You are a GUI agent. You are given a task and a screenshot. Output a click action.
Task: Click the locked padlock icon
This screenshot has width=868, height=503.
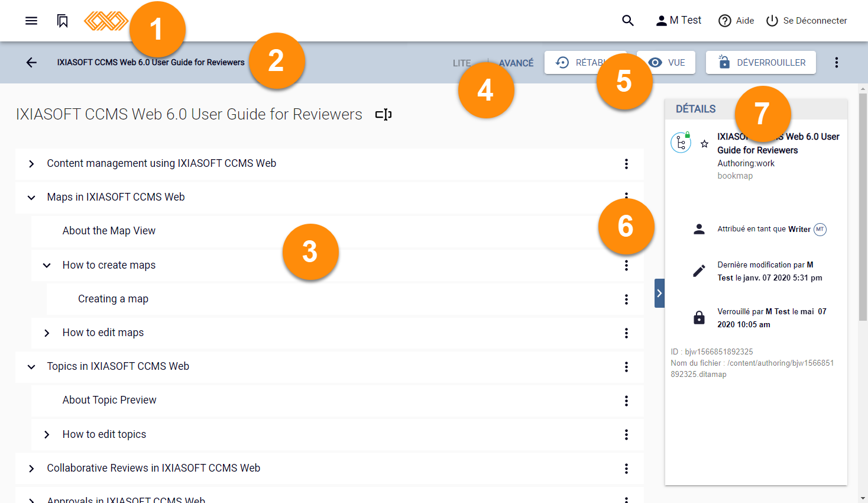(x=699, y=318)
